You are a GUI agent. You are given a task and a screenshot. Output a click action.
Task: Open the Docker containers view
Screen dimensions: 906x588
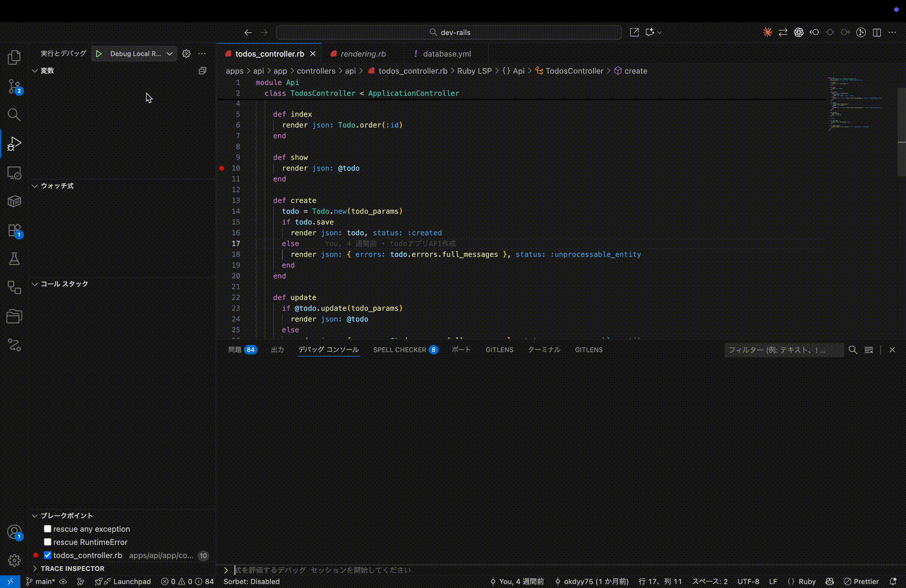pos(14,201)
